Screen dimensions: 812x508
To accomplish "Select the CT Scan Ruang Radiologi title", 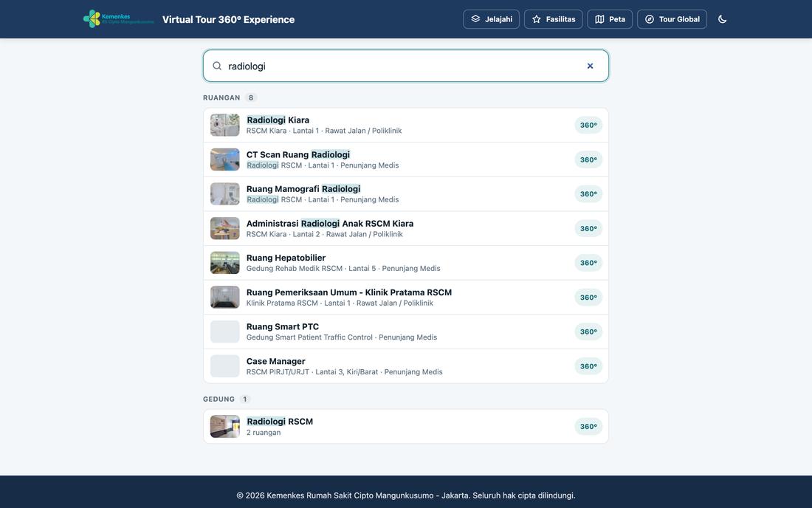I will pos(297,154).
